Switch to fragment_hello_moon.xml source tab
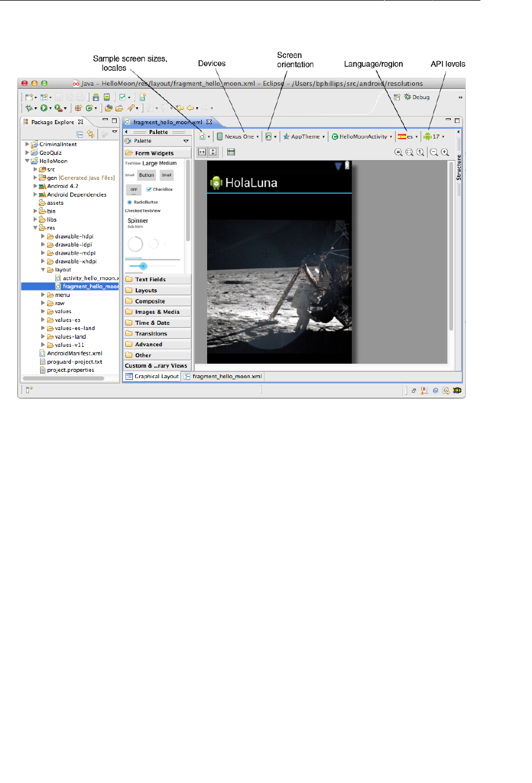Viewport: 532px width, 783px height. coord(223,376)
